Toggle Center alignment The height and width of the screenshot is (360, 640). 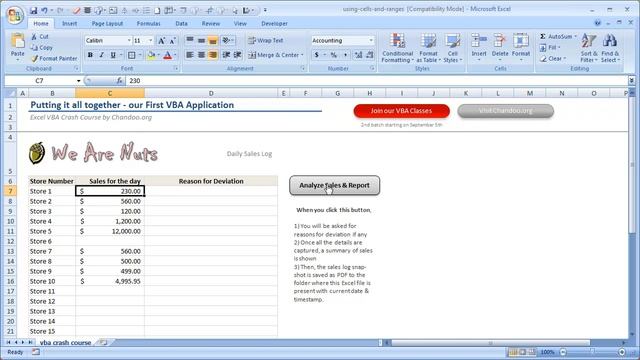click(201, 55)
